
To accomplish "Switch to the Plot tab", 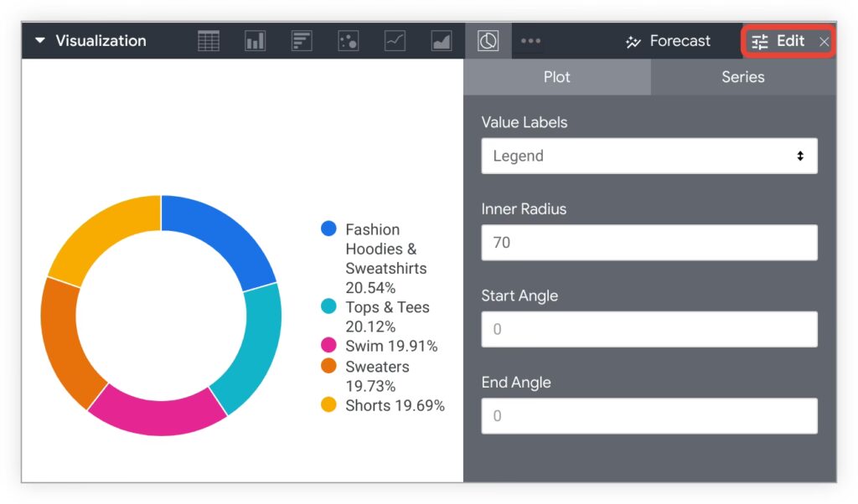I will [556, 77].
